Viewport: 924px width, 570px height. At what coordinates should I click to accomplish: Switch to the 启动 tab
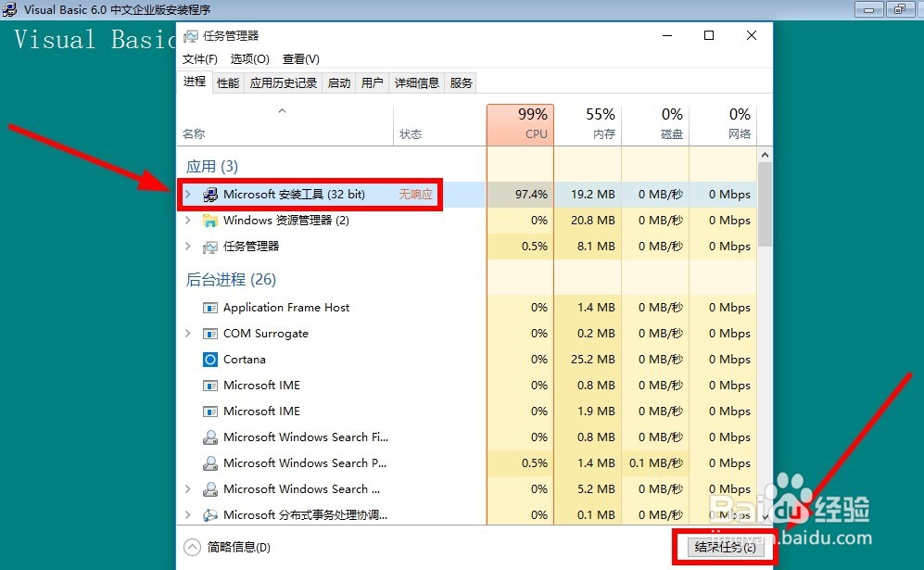pos(339,83)
